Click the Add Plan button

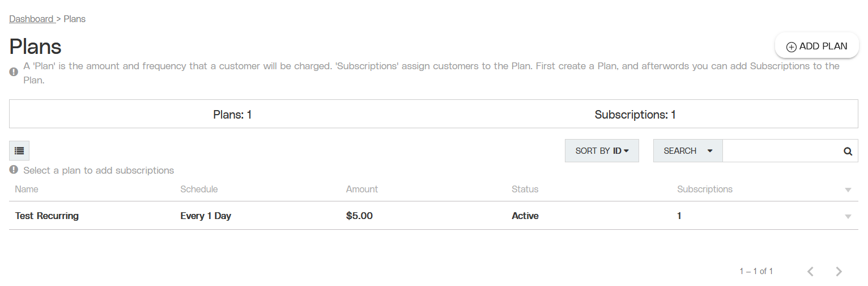click(x=817, y=47)
